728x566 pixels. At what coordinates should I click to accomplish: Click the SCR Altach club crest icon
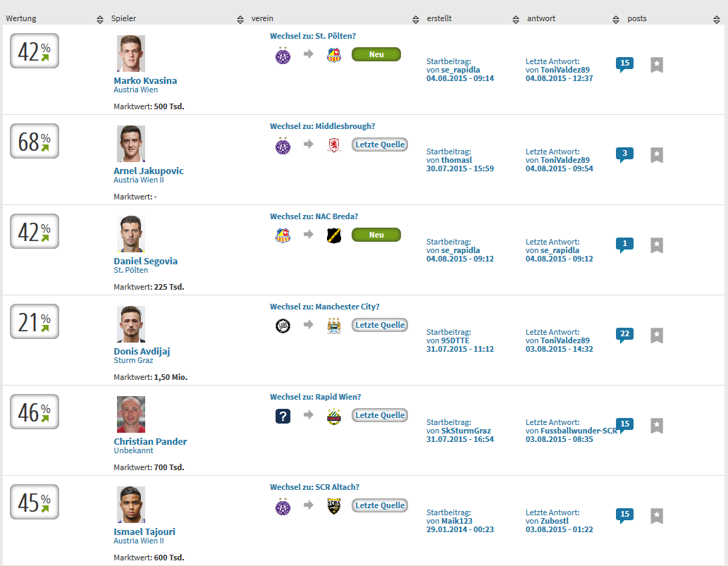coord(334,506)
